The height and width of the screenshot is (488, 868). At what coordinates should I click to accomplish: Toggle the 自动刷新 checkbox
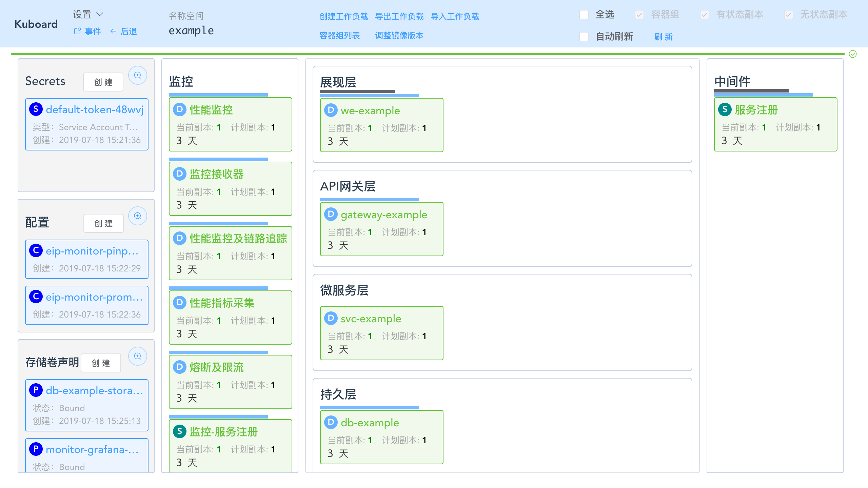[584, 37]
